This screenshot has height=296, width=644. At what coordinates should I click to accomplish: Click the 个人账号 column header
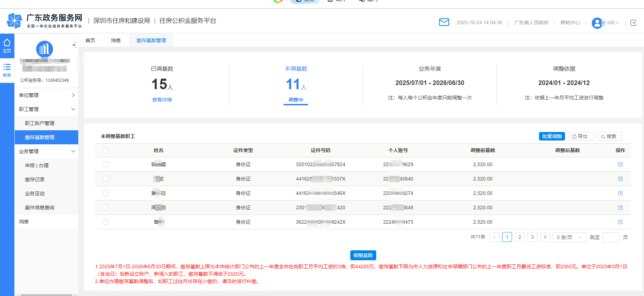pos(398,150)
